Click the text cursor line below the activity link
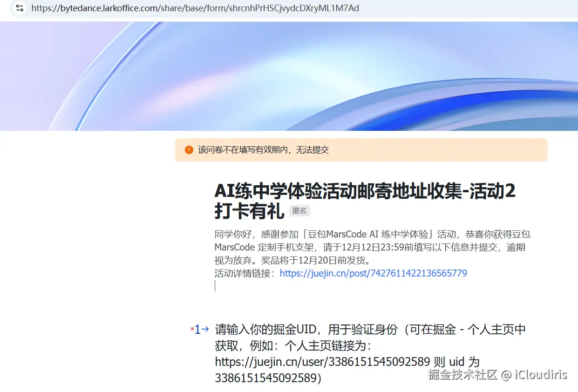 tap(215, 286)
